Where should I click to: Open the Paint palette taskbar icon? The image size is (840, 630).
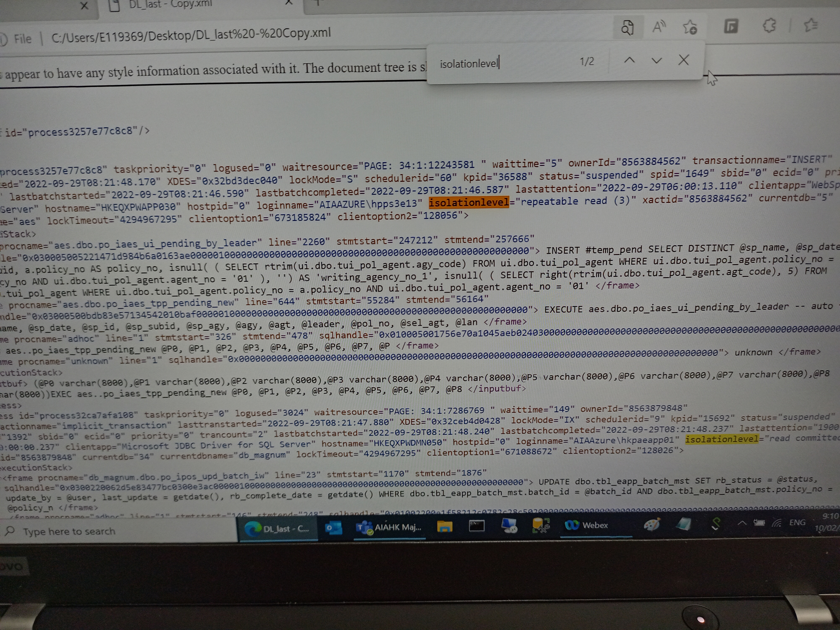pos(652,524)
